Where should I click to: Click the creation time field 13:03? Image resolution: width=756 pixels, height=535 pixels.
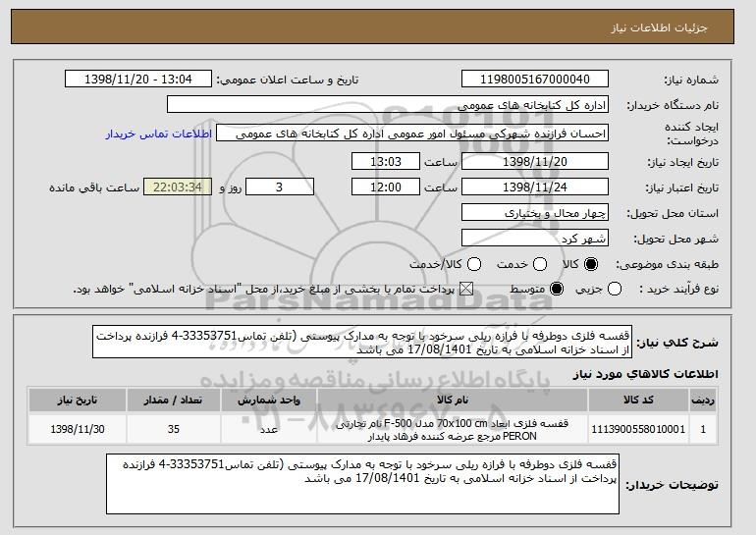[385, 161]
